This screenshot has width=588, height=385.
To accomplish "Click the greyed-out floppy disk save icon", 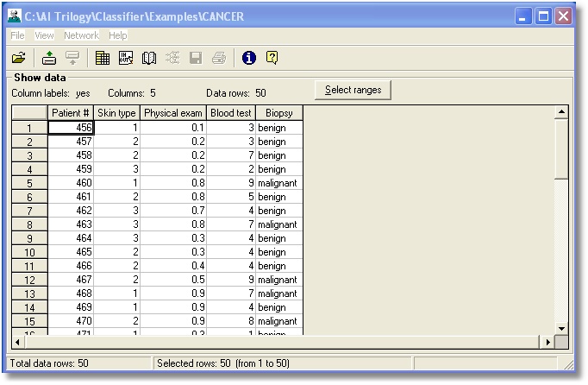I will pos(196,58).
